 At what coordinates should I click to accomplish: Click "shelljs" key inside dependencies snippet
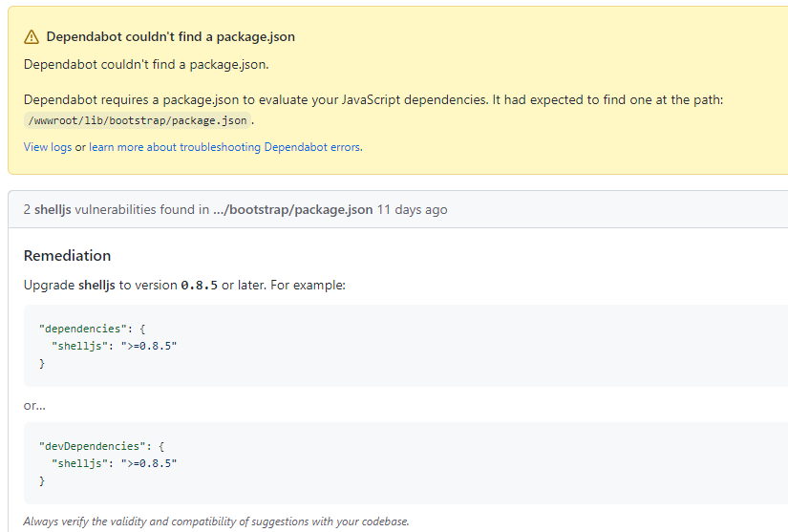[x=79, y=346]
